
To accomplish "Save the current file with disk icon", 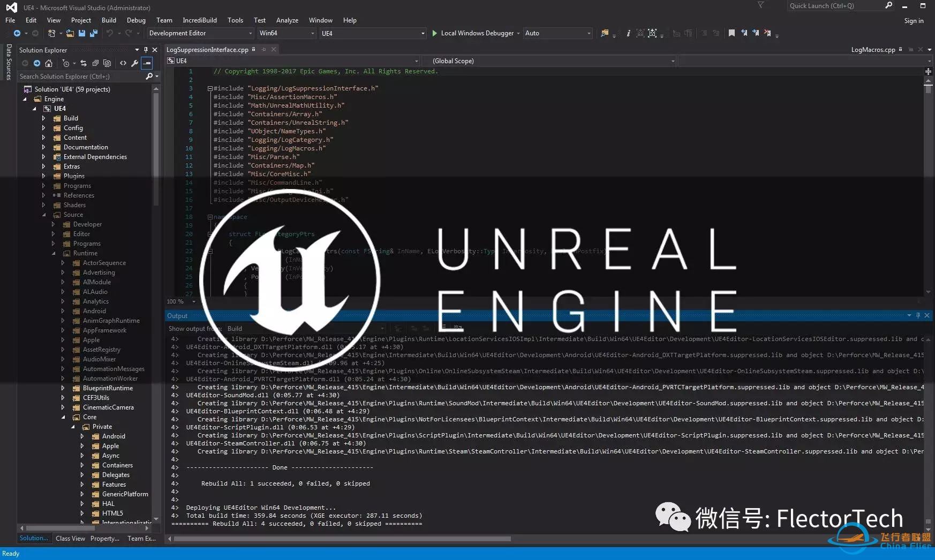I will click(82, 33).
